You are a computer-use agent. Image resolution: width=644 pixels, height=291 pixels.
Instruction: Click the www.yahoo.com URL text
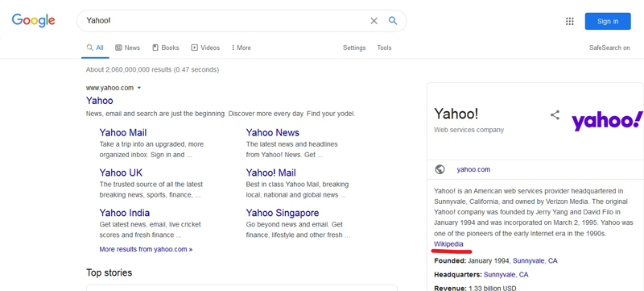109,88
